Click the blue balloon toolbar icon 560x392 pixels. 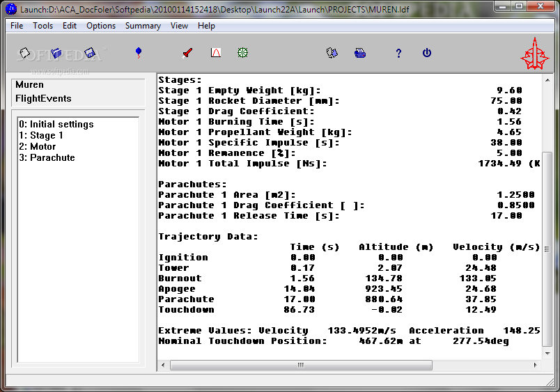[x=138, y=53]
